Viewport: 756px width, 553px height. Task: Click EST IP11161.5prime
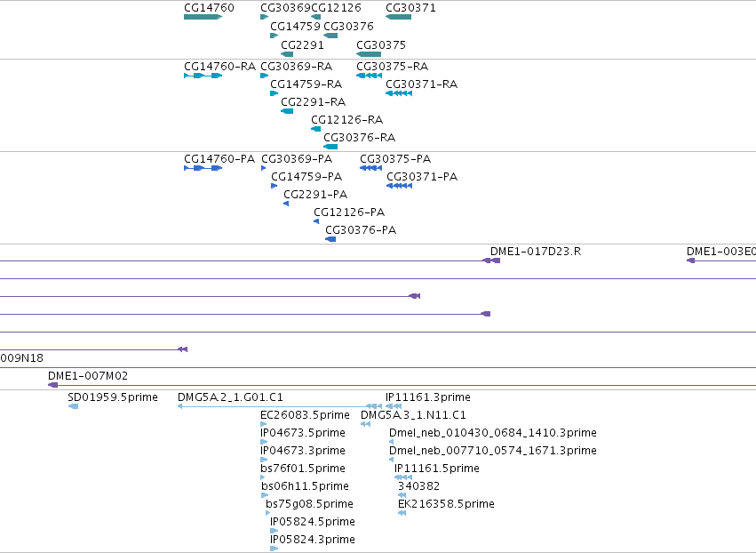pyautogui.click(x=437, y=469)
